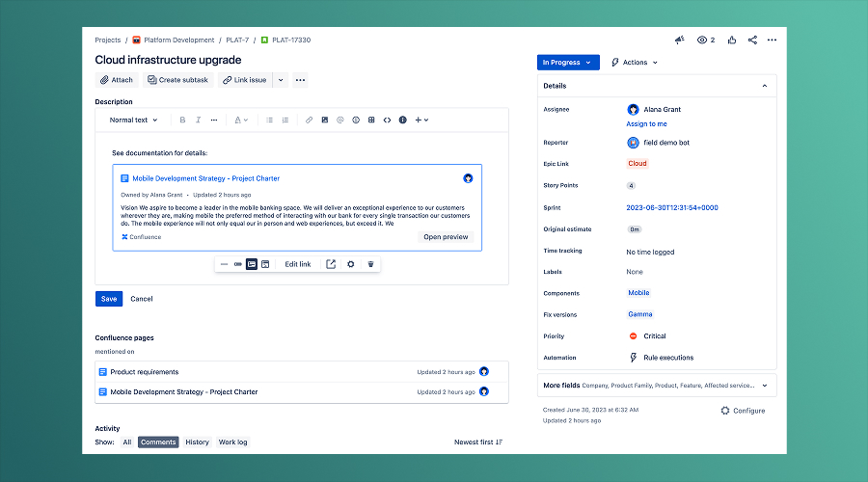Viewport: 868px width, 482px height.
Task: Click the issue title Cloud infrastructure upgrade
Action: tap(168, 60)
